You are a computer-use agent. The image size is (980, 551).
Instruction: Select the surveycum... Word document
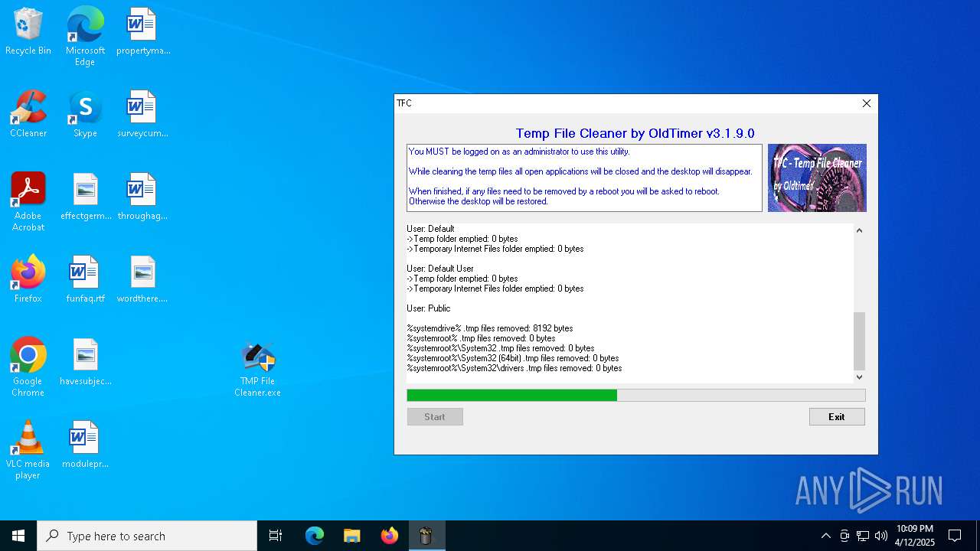click(142, 114)
